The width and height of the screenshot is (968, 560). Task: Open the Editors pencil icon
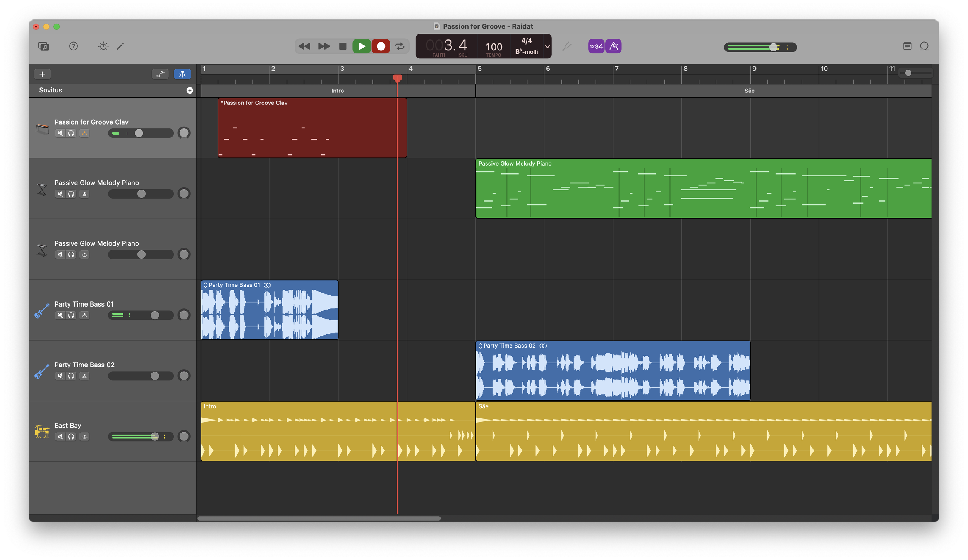[120, 46]
